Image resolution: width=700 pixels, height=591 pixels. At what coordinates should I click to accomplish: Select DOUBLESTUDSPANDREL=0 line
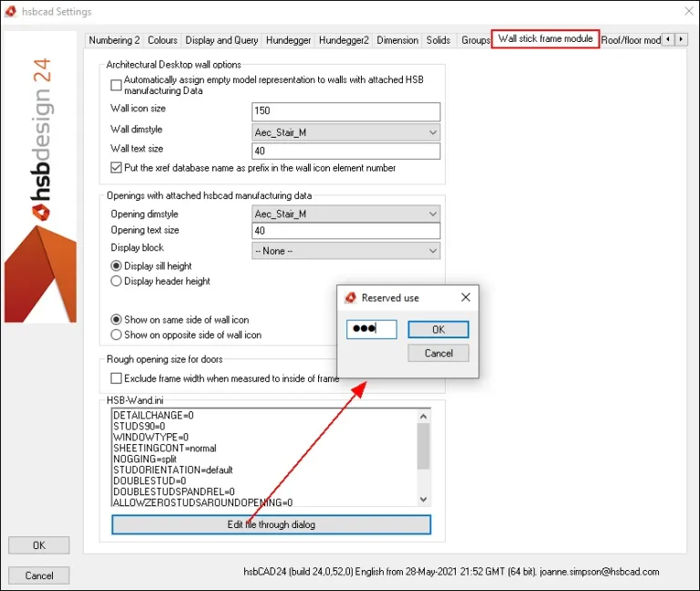pos(174,492)
